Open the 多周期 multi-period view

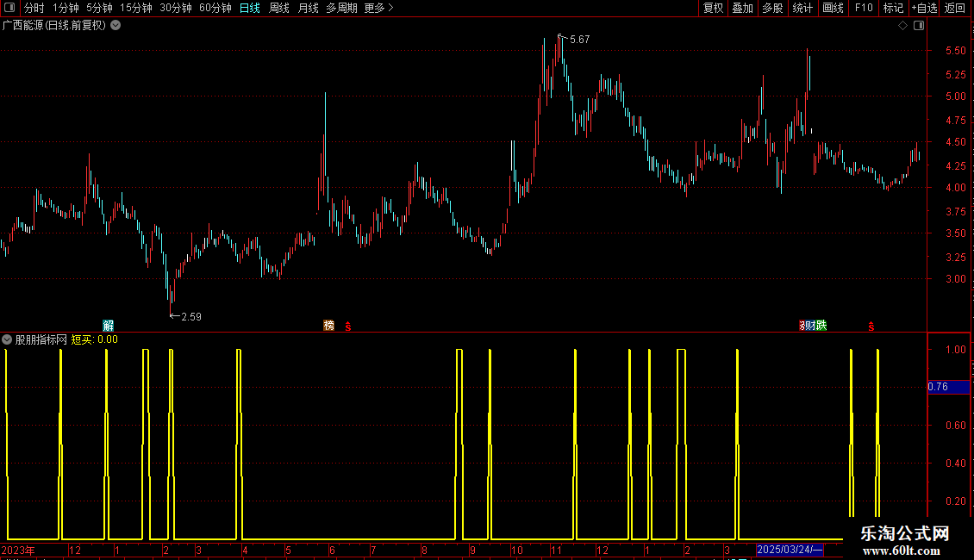point(341,8)
